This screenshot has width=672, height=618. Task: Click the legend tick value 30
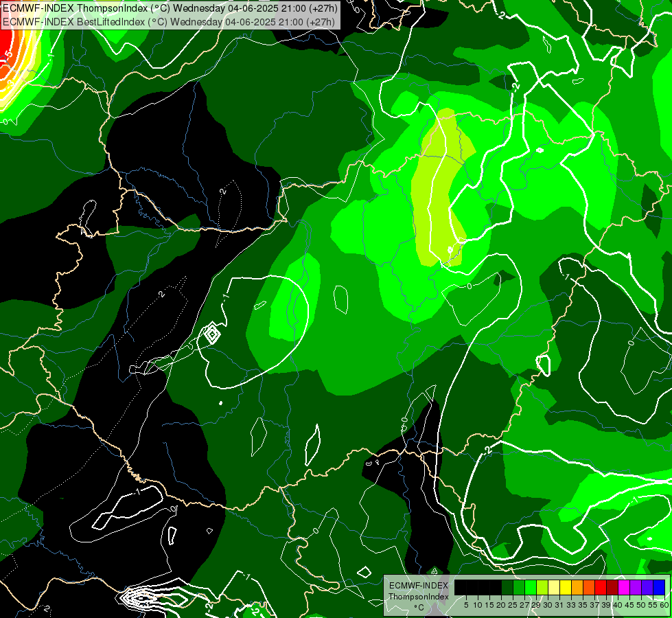pyautogui.click(x=548, y=605)
